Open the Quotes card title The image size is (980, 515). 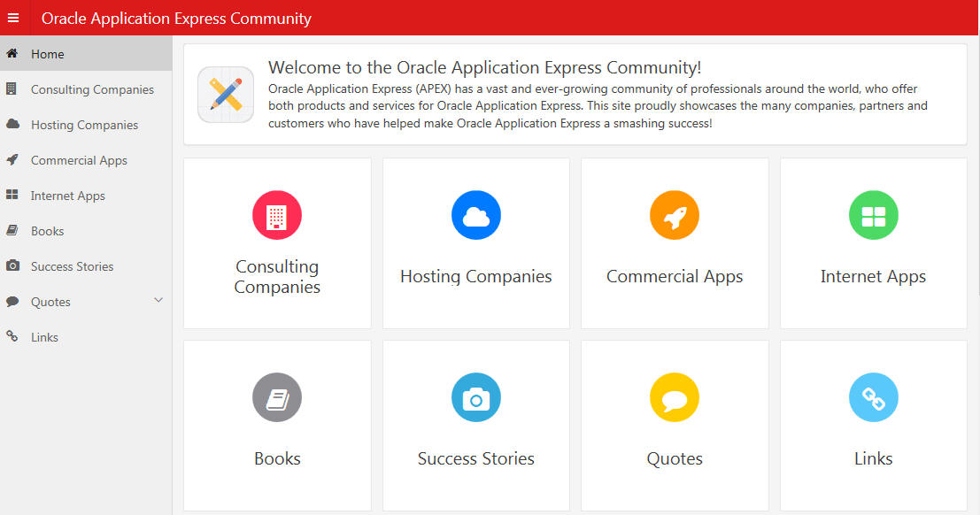675,458
